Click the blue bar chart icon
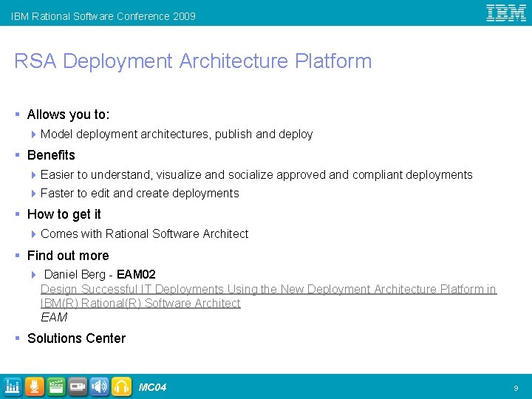The image size is (532, 399). (13, 386)
